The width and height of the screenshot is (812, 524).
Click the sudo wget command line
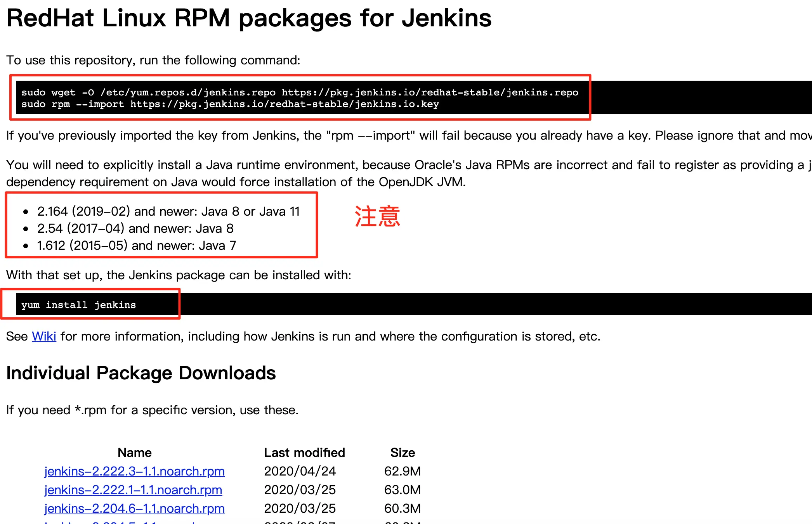pyautogui.click(x=300, y=92)
